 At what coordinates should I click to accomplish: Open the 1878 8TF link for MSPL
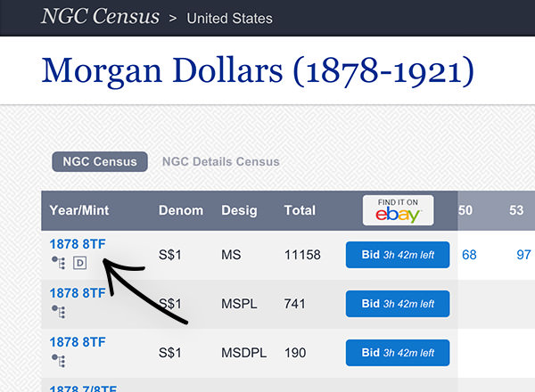pos(78,292)
